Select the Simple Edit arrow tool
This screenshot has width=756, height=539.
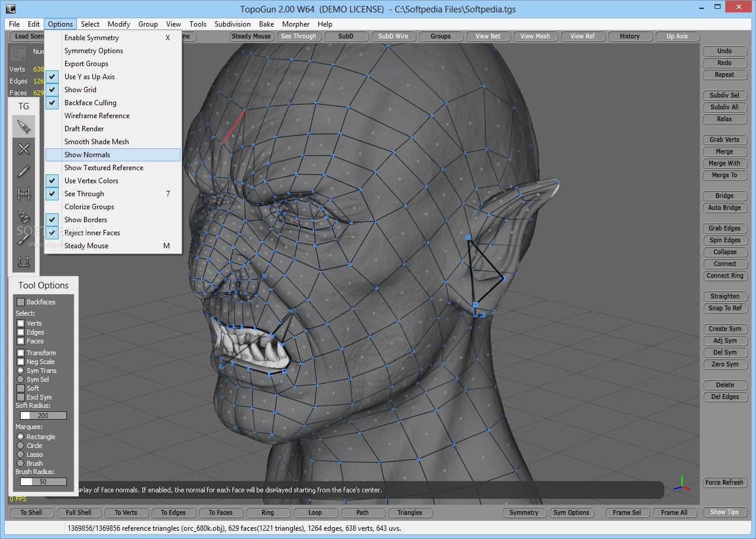(24, 126)
